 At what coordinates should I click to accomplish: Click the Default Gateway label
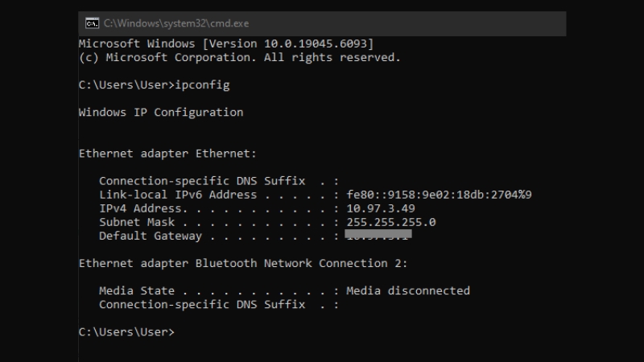[151, 236]
